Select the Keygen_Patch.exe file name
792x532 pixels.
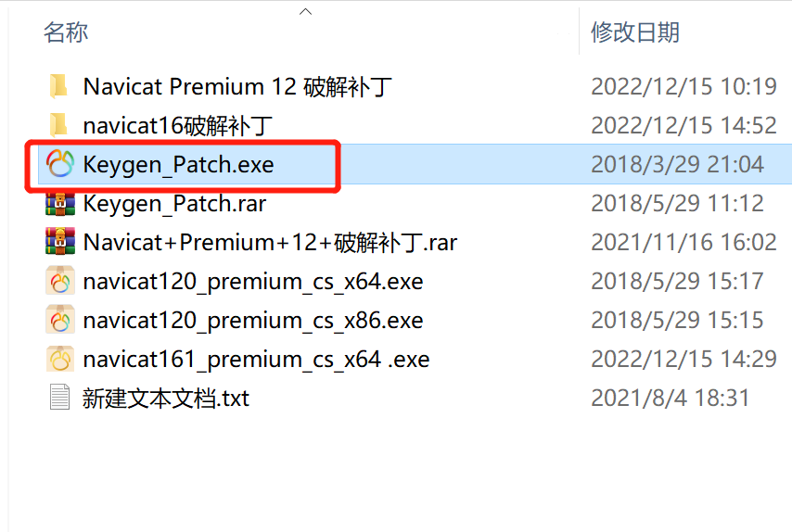tap(178, 165)
